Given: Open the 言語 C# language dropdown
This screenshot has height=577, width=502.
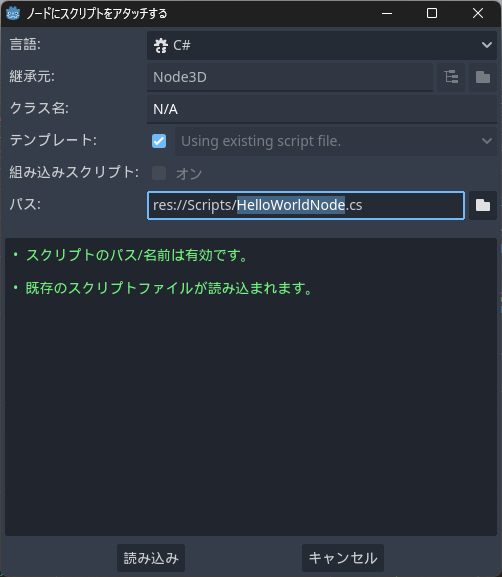Looking at the screenshot, I should pyautogui.click(x=322, y=45).
